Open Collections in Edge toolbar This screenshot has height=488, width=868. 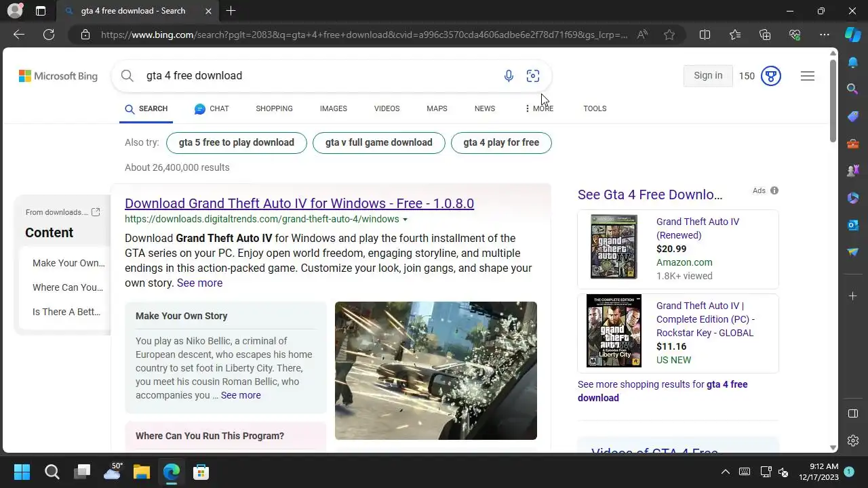[765, 35]
